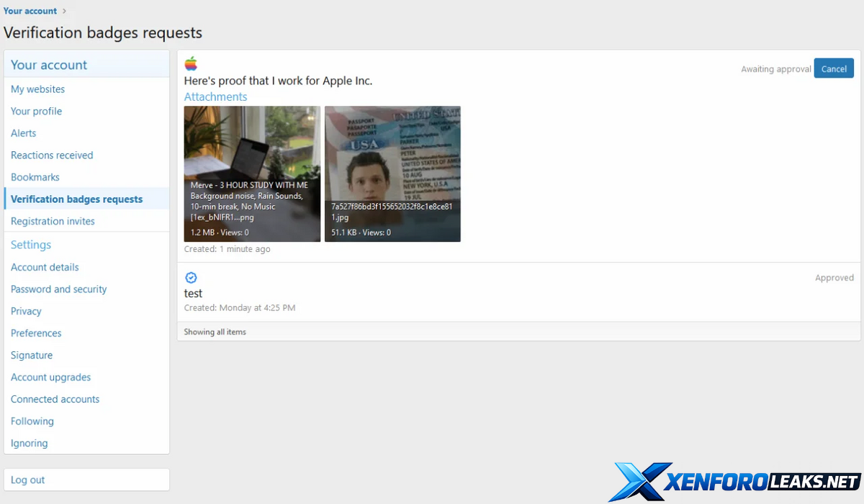Click the Attachments heading link
The image size is (864, 504).
coord(215,96)
